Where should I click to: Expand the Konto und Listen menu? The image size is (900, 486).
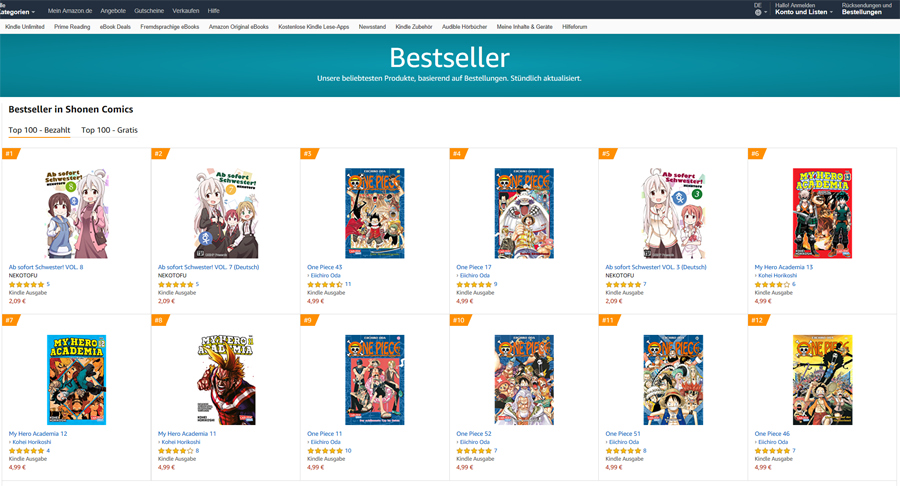804,11
